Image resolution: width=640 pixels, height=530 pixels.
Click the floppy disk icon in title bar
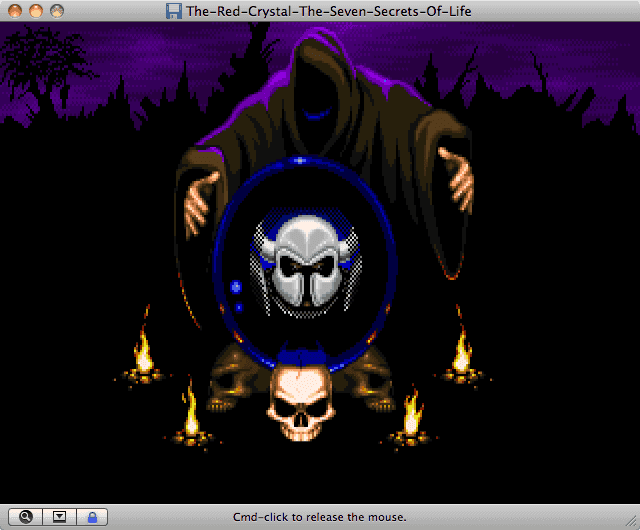[x=173, y=11]
